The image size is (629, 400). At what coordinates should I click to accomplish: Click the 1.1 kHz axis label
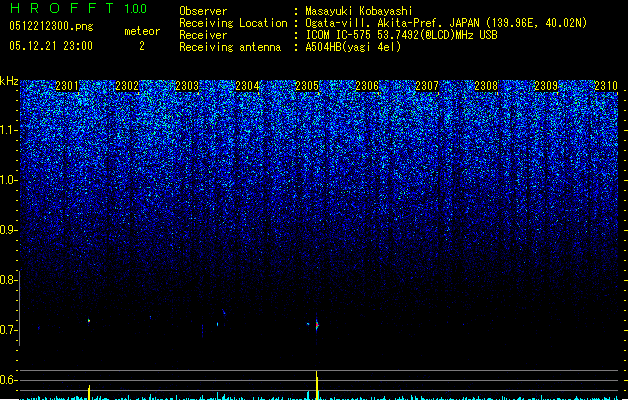click(9, 130)
